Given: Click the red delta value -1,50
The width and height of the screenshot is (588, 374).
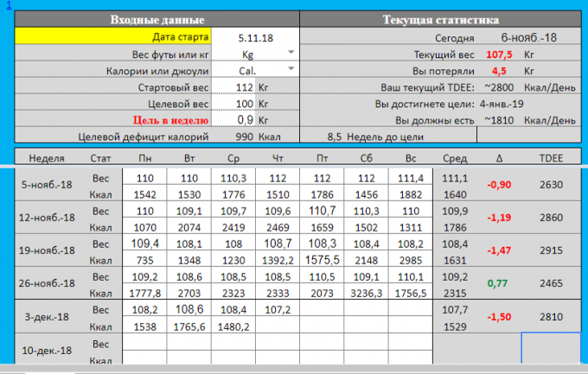Looking at the screenshot, I should 497,318.
